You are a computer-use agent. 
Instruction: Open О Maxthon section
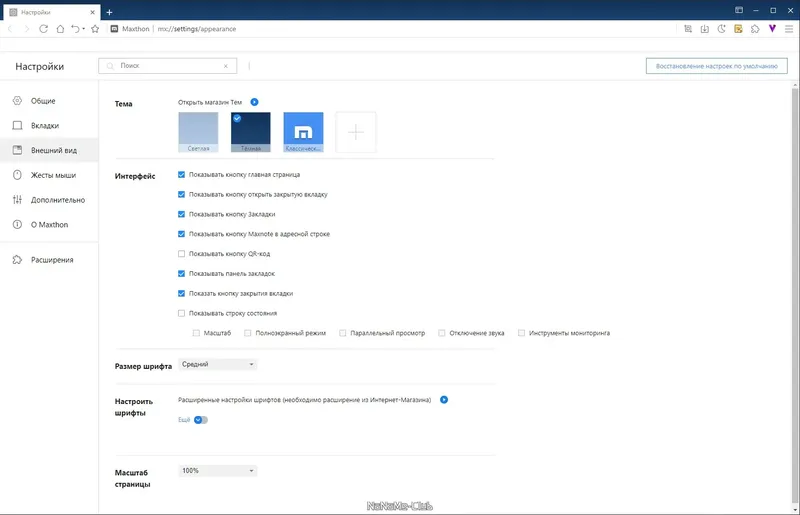coord(49,225)
